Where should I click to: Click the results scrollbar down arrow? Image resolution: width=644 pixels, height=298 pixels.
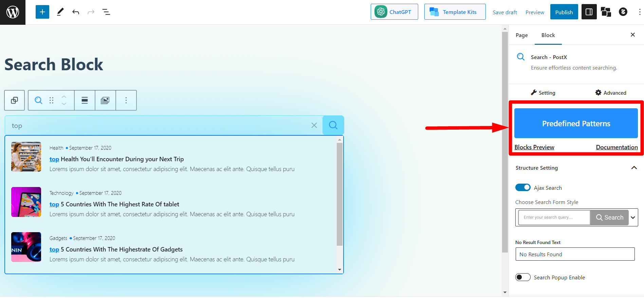click(339, 270)
